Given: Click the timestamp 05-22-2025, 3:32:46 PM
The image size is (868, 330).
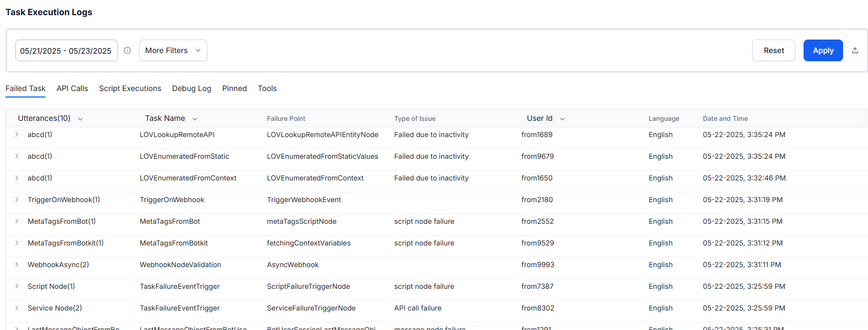Looking at the screenshot, I should (x=744, y=178).
